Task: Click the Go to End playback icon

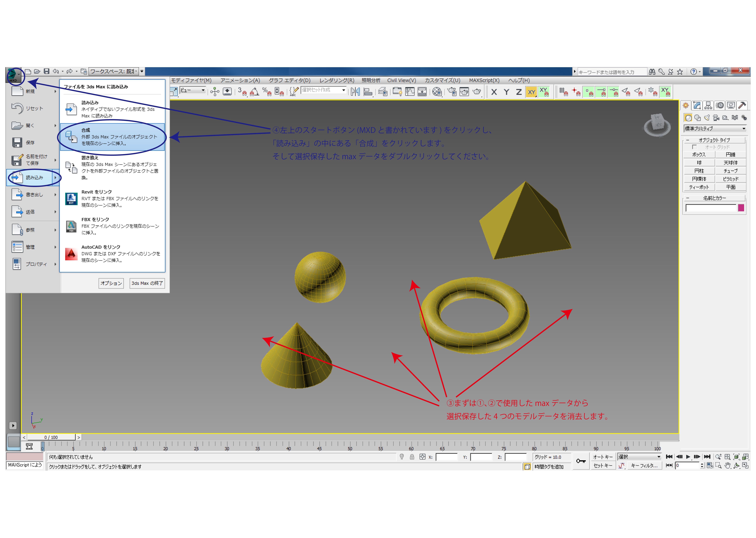Action: click(x=707, y=457)
